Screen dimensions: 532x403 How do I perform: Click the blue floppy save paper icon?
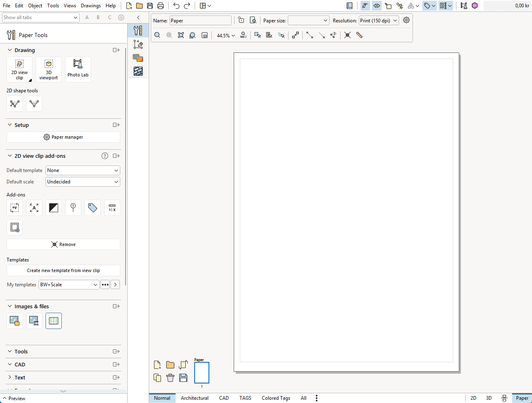pos(183,378)
